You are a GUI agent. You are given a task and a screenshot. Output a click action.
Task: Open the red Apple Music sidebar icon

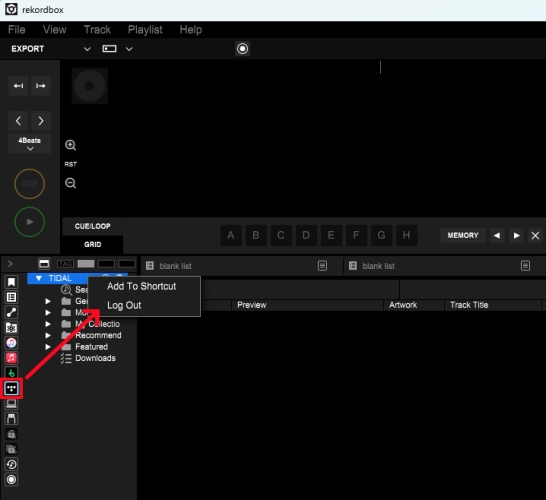11,358
